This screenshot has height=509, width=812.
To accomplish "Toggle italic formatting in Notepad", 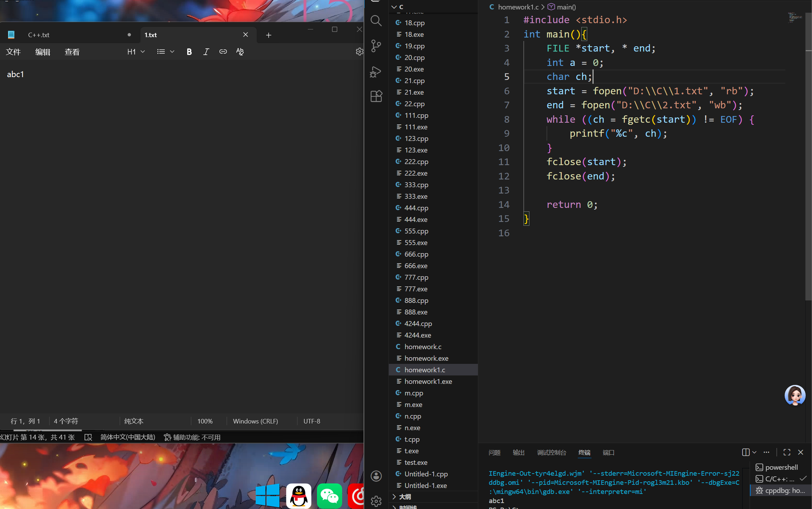I will 206,52.
